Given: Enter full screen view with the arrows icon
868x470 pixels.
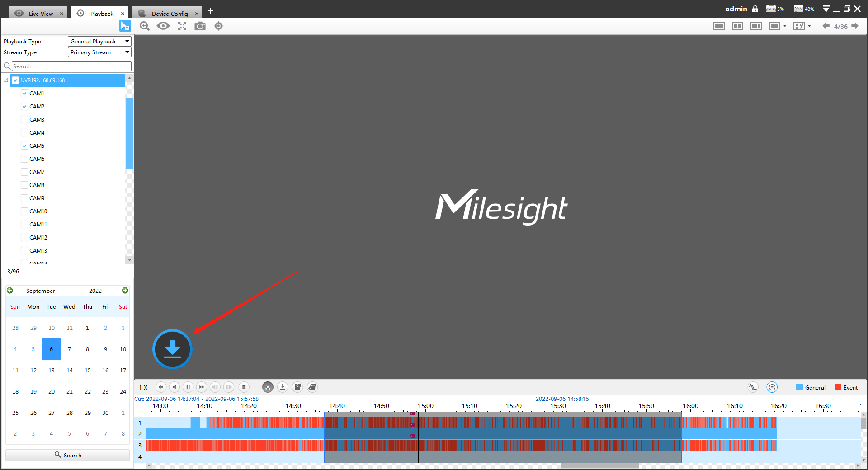Looking at the screenshot, I should [182, 26].
